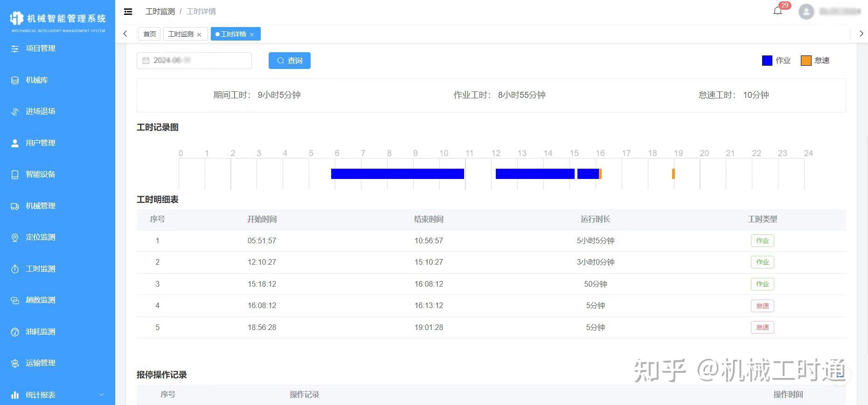The height and width of the screenshot is (405, 868).
Task: Click 作业 tag in row 3
Action: (763, 284)
